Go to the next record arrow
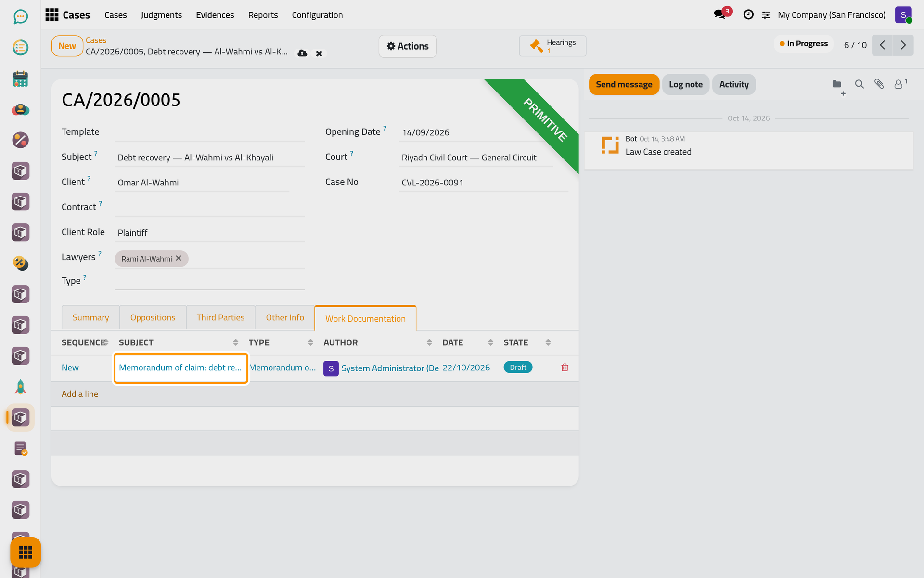Image resolution: width=924 pixels, height=578 pixels. coord(903,45)
